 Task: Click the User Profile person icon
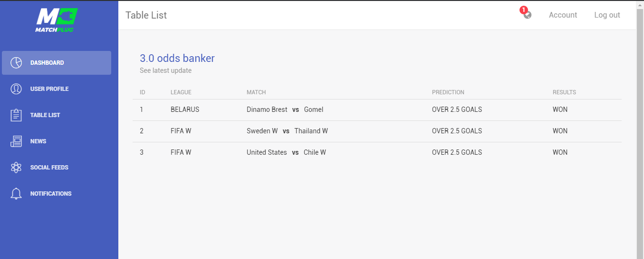pos(16,89)
